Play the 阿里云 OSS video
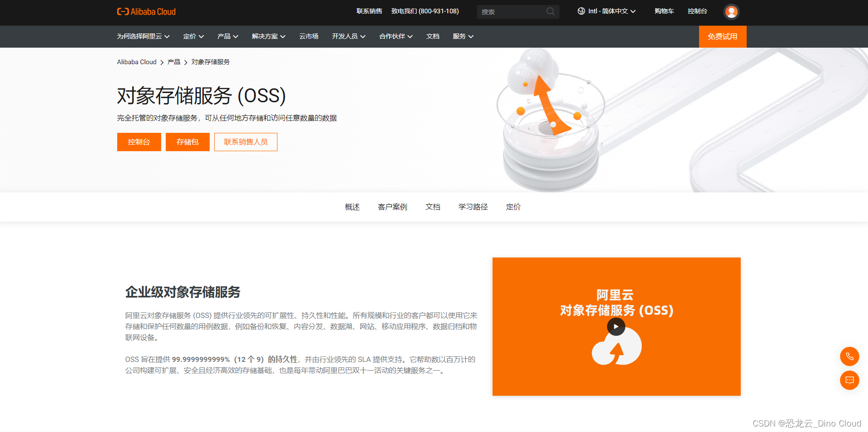Viewport: 868px width, 432px height. (616, 327)
